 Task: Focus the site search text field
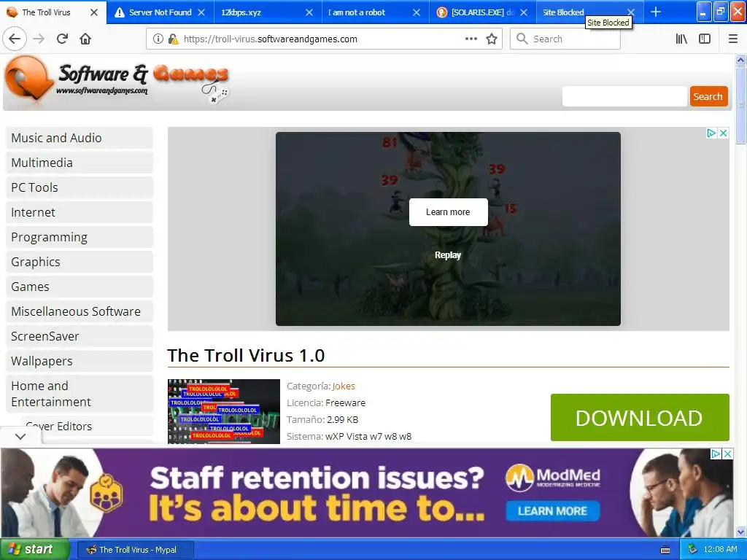(x=624, y=96)
